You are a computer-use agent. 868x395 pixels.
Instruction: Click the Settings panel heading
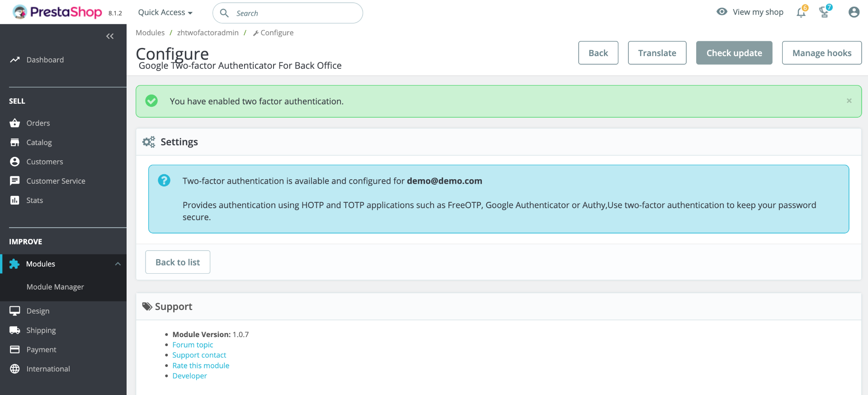[x=179, y=142]
